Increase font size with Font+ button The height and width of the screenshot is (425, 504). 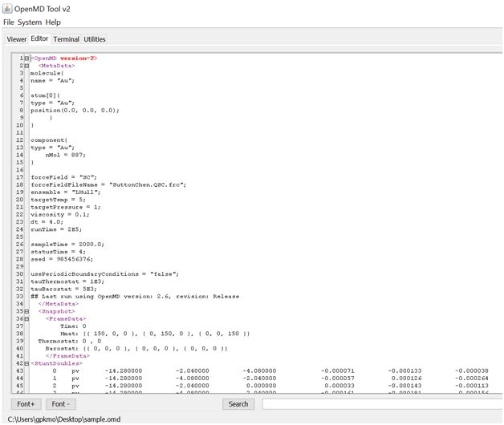(26, 404)
